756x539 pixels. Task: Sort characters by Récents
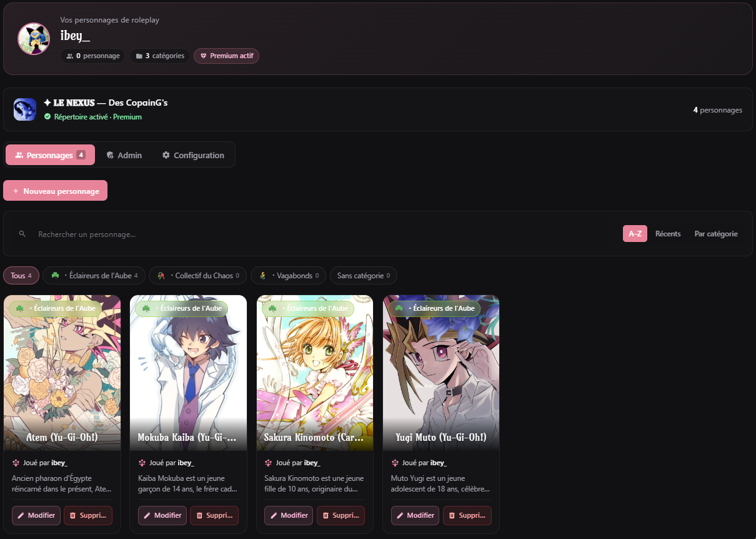pyautogui.click(x=668, y=234)
